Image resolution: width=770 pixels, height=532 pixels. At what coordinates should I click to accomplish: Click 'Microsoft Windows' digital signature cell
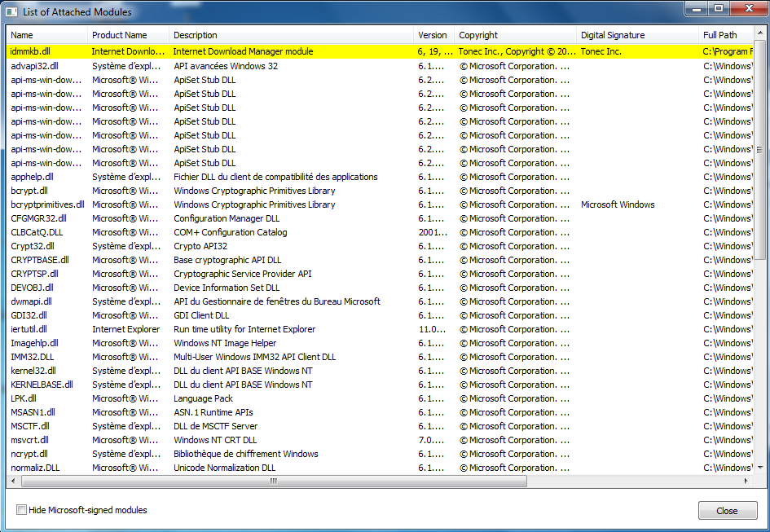coord(618,204)
